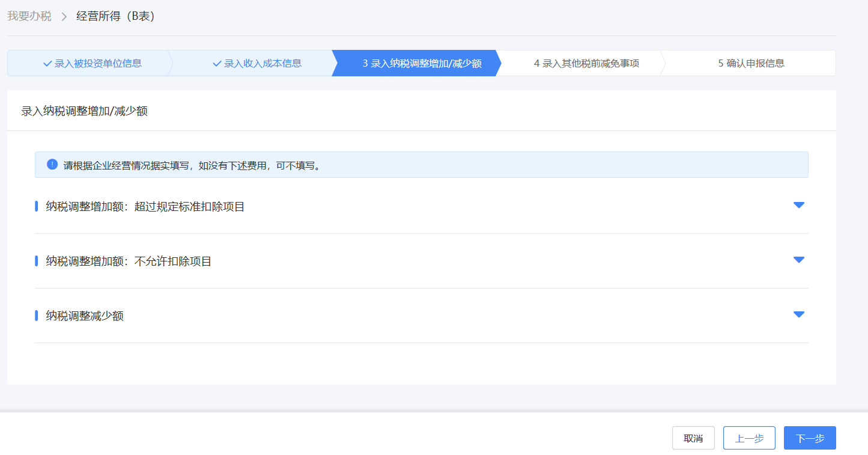Click the 取消 button
Image resolution: width=868 pixels, height=455 pixels.
[x=693, y=438]
